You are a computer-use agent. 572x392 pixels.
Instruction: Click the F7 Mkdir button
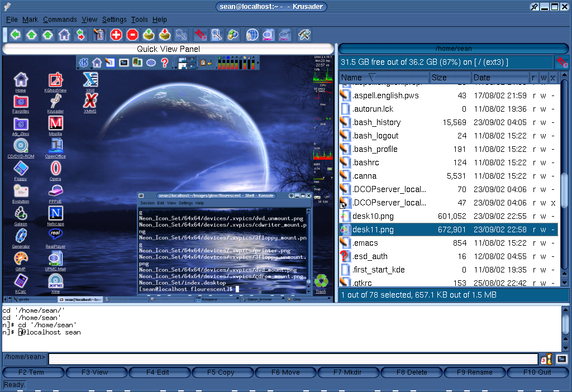tap(349, 372)
